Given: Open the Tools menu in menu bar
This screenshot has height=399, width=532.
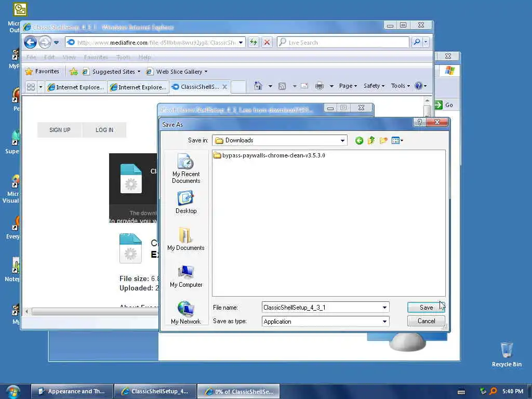Looking at the screenshot, I should [x=123, y=57].
